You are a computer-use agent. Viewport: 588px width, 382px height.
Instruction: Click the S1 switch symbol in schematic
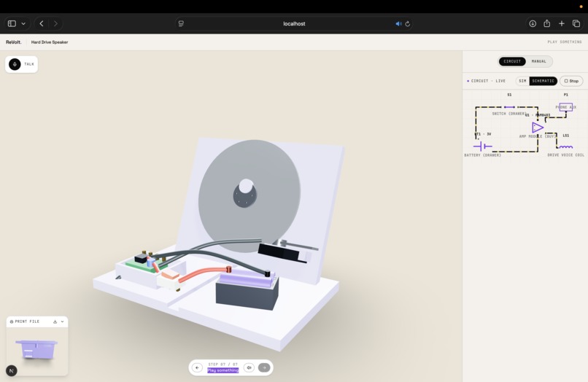[509, 107]
